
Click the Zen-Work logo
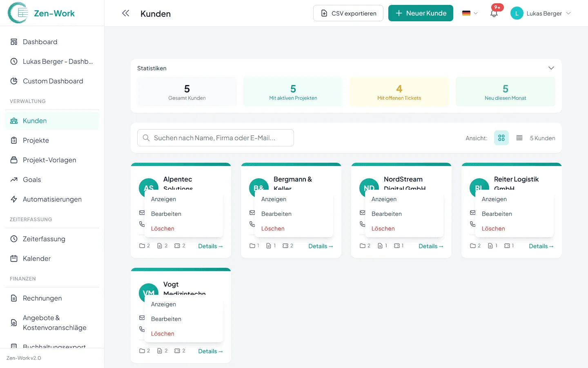(x=41, y=13)
